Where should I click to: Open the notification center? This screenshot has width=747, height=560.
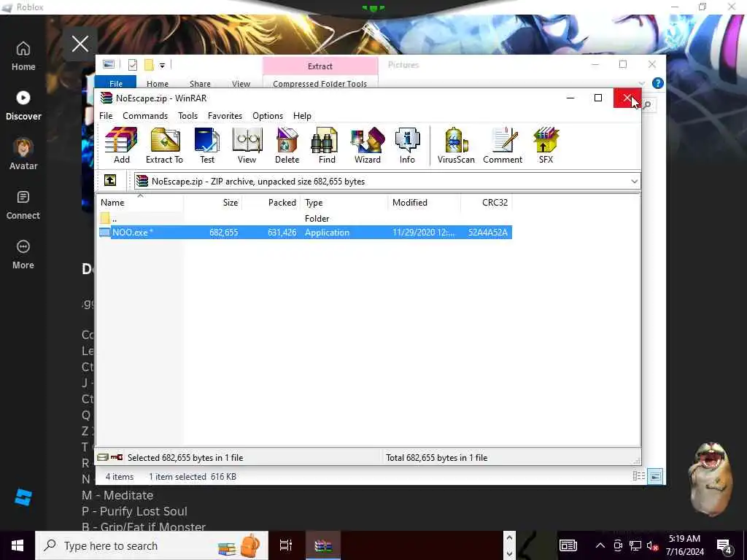pos(724,545)
